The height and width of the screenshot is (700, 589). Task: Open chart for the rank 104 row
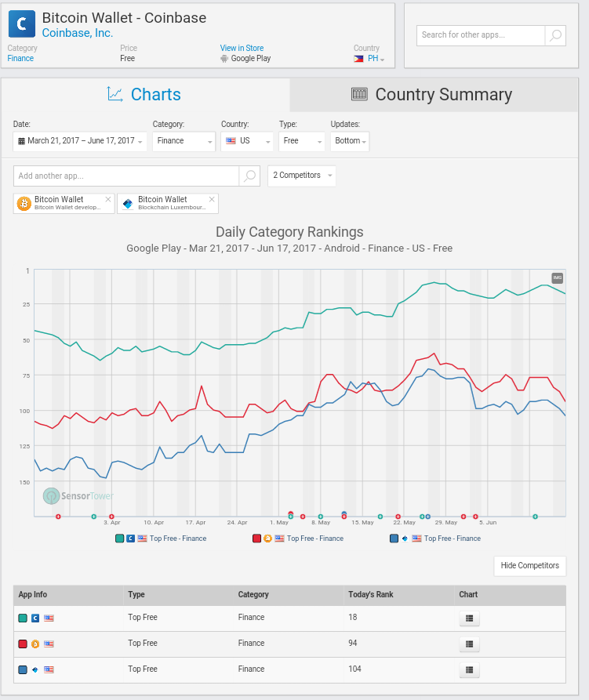tap(468, 670)
